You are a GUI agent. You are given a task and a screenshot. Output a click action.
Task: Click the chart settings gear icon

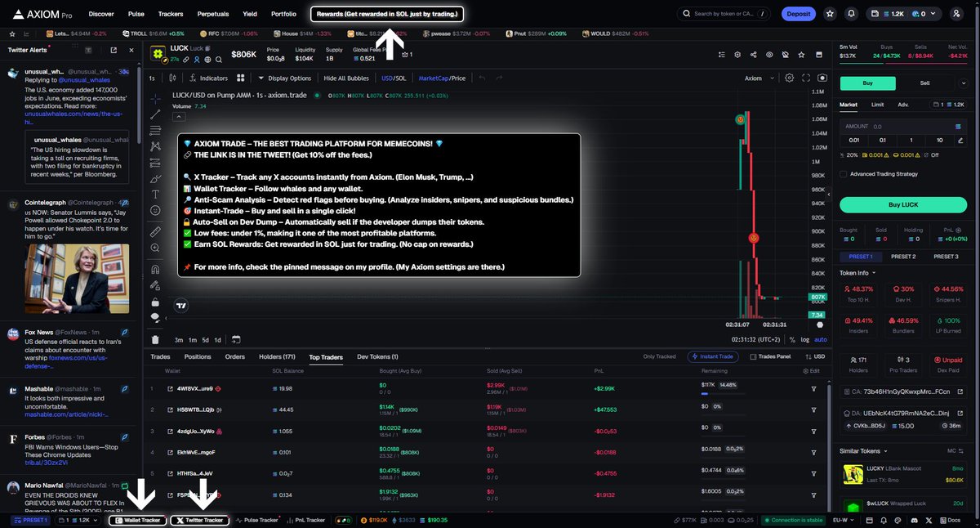click(789, 78)
